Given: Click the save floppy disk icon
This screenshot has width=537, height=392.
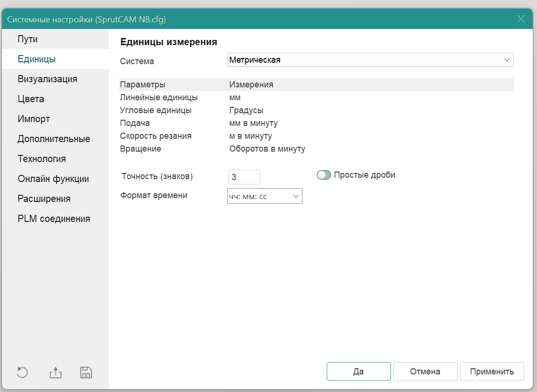Looking at the screenshot, I should [x=86, y=372].
